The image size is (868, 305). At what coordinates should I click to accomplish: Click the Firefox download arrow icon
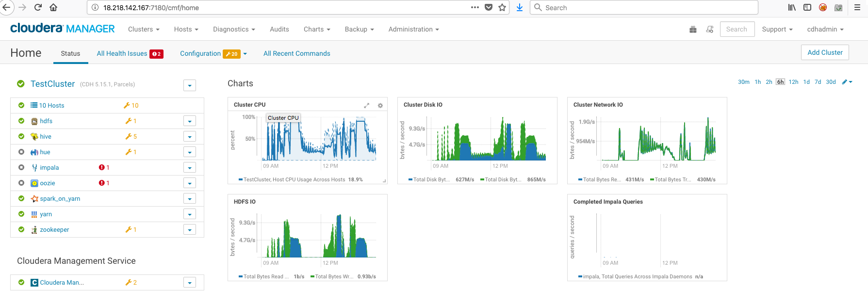519,7
